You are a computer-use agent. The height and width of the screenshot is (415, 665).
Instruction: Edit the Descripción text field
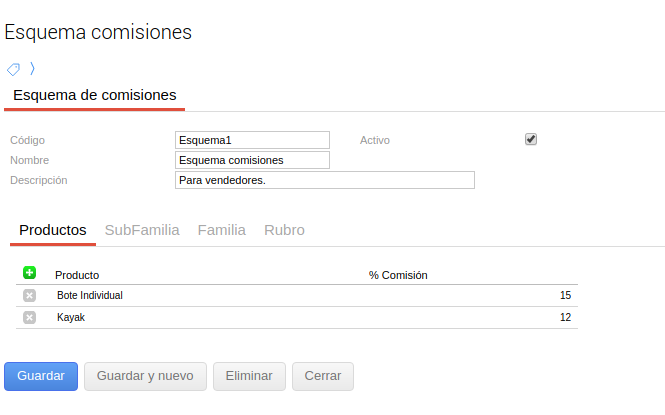tap(324, 180)
